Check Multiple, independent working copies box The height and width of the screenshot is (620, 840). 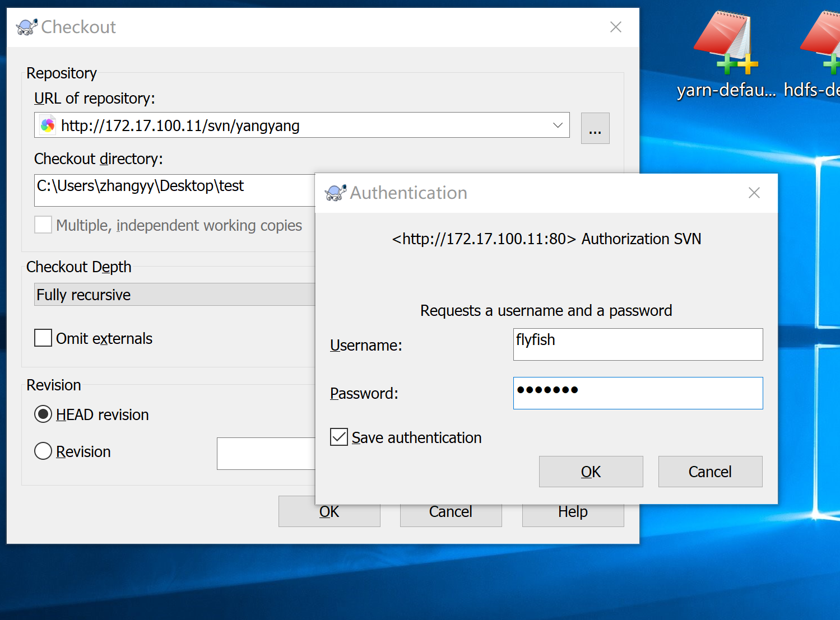tap(43, 225)
